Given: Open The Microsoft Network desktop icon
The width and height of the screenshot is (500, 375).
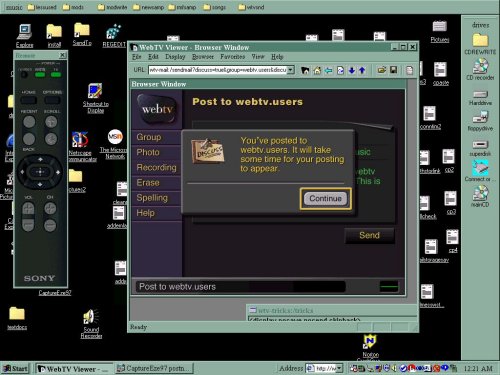Looking at the screenshot, I should pos(114,144).
